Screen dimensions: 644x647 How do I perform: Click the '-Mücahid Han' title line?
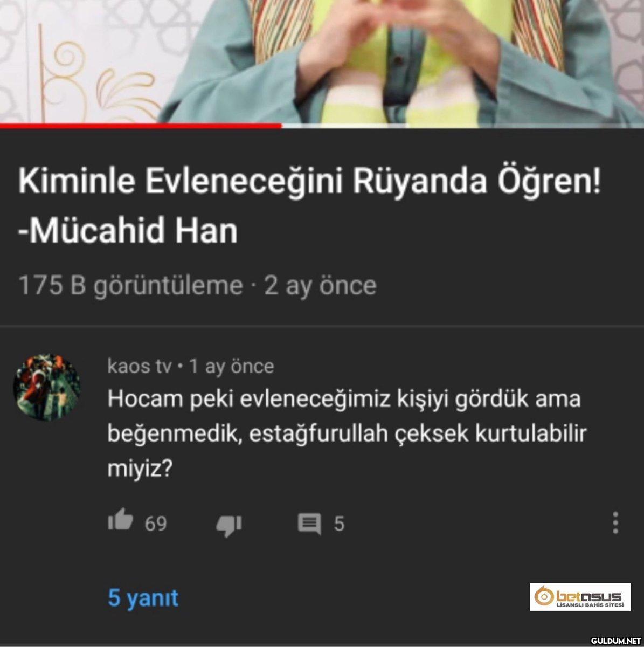128,231
